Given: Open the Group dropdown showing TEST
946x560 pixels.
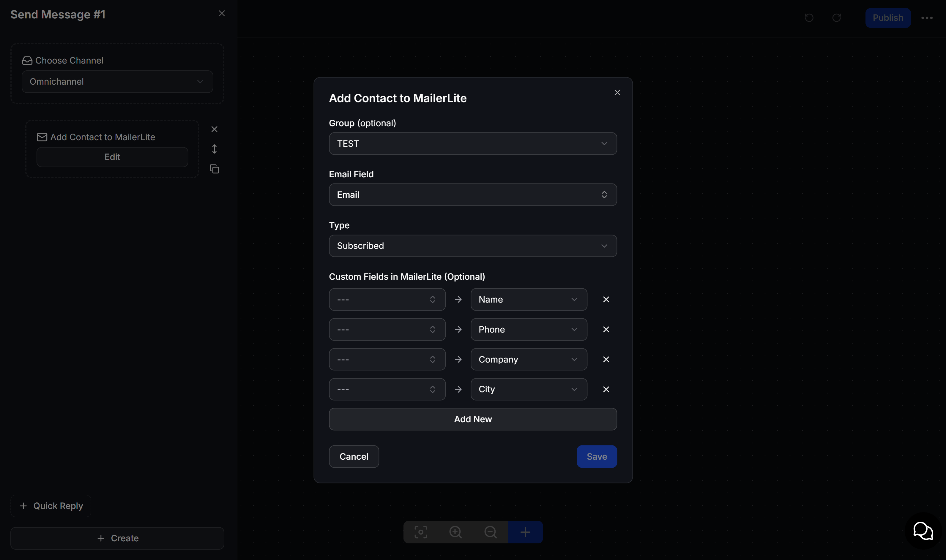Looking at the screenshot, I should pyautogui.click(x=473, y=143).
